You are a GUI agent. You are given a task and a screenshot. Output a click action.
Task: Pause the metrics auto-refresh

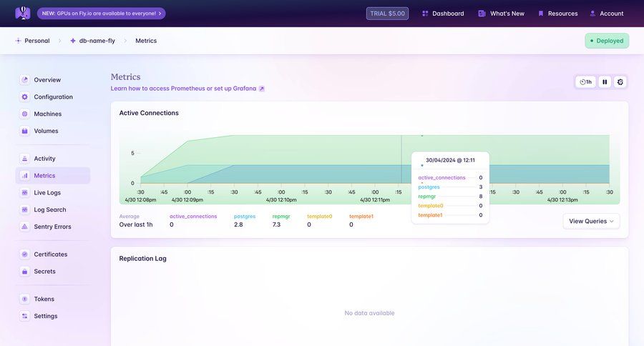point(605,82)
